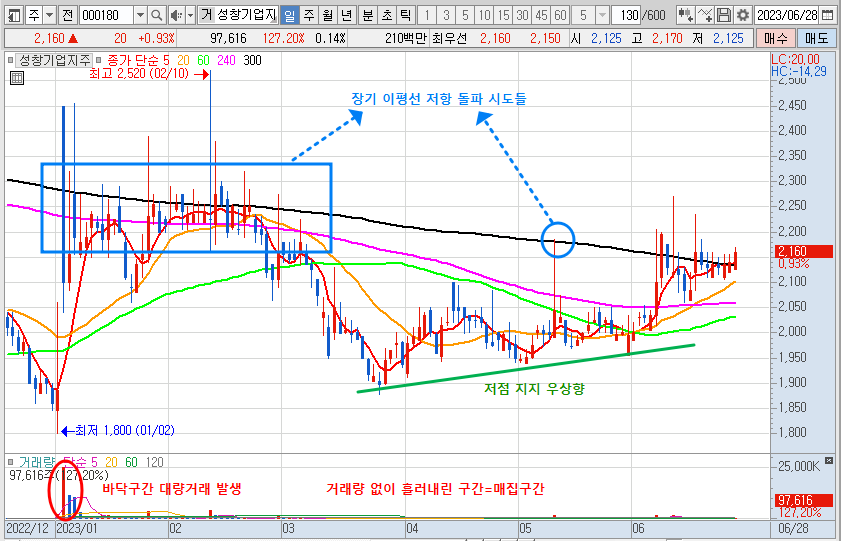Click the 06/28 date on time axis
The image size is (841, 541).
793,528
